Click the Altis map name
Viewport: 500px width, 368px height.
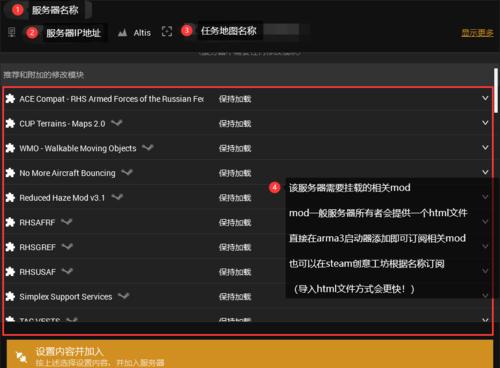tap(142, 33)
